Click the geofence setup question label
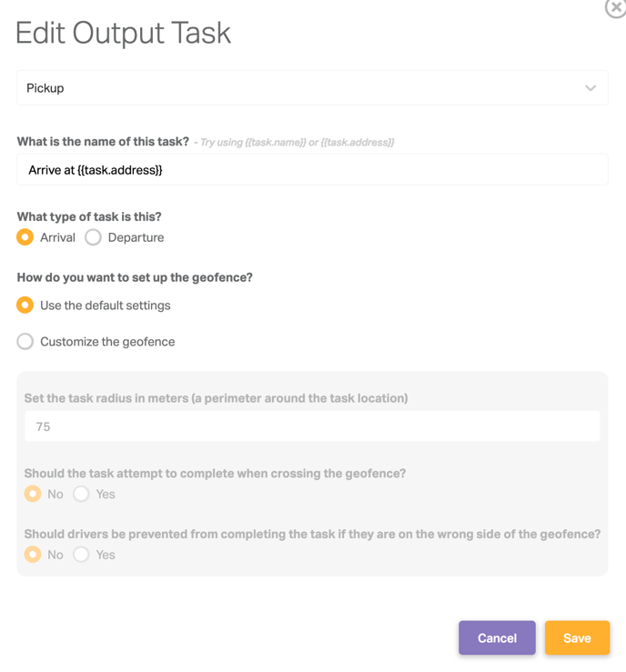 coord(135,277)
